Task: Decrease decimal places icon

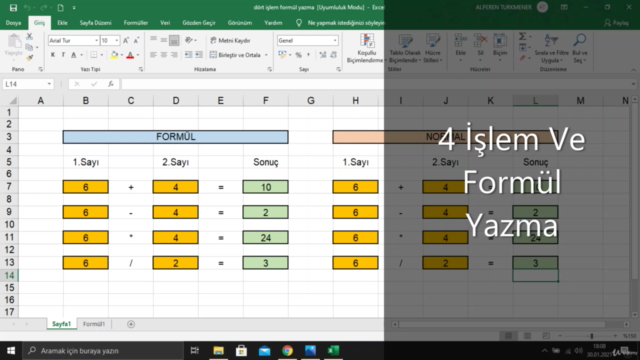Action: click(334, 55)
